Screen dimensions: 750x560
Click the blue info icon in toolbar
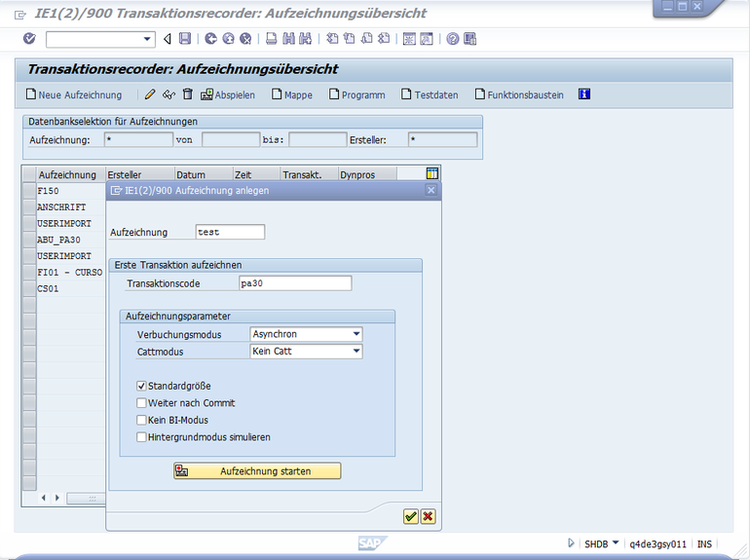(584, 94)
